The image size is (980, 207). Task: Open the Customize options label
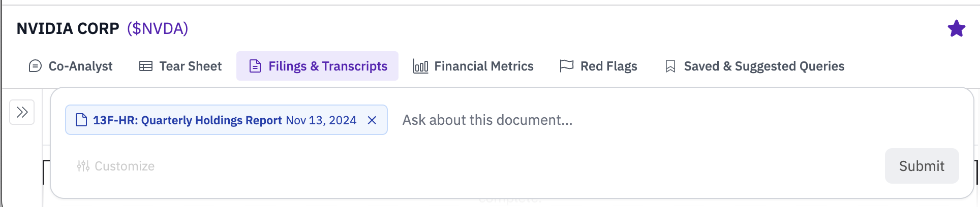(x=125, y=166)
